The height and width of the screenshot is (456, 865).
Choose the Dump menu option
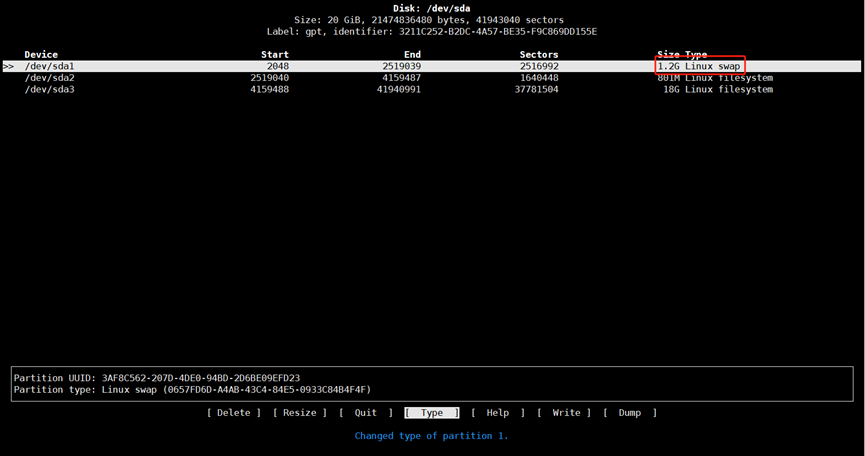(x=630, y=413)
